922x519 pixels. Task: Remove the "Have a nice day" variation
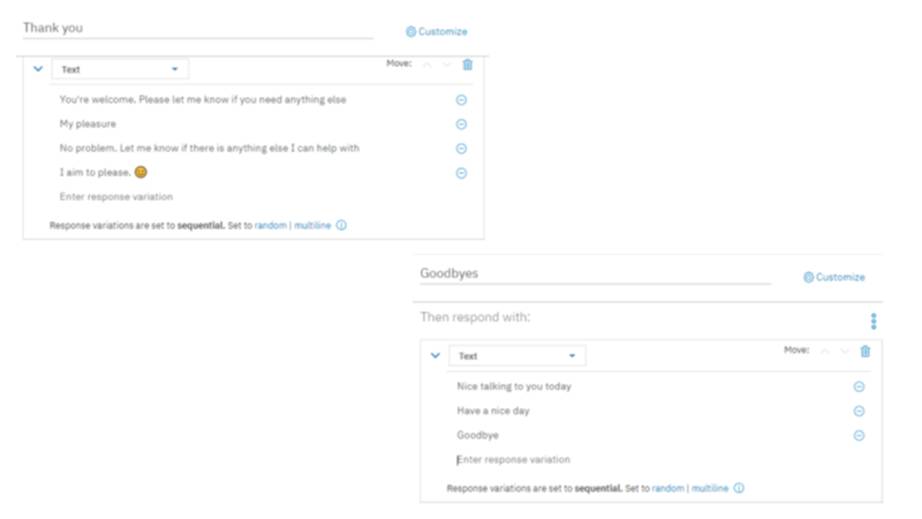859,411
